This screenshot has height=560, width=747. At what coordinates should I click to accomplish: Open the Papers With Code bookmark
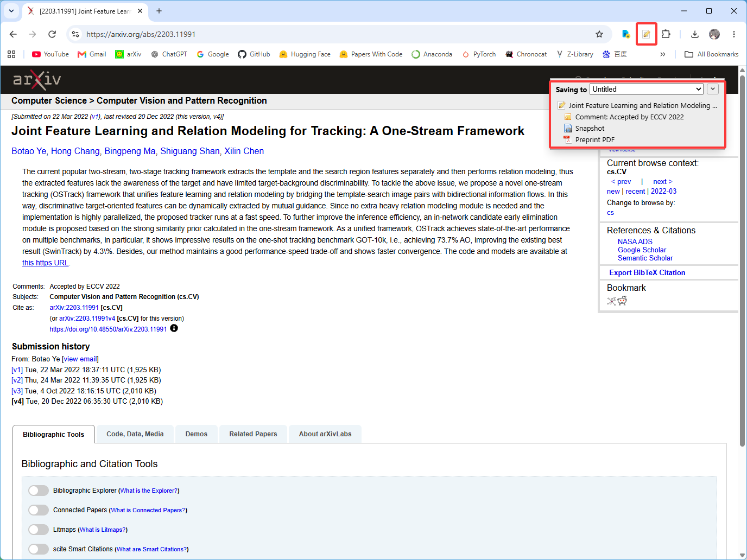coord(371,54)
